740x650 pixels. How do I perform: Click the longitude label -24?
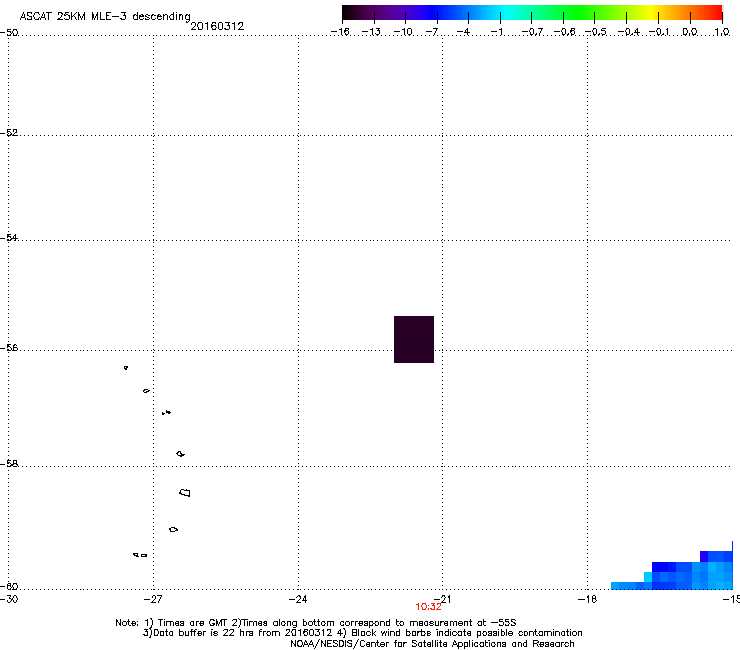pos(298,599)
